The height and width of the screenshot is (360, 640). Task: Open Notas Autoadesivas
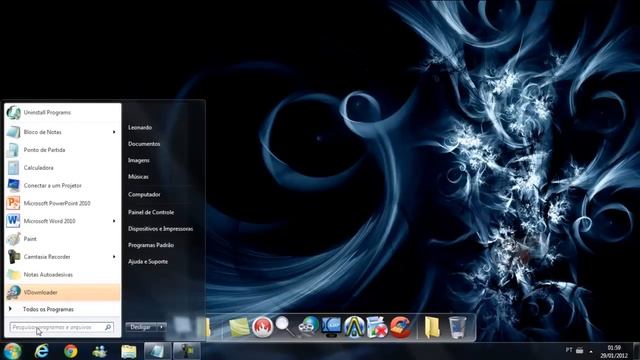(62, 274)
